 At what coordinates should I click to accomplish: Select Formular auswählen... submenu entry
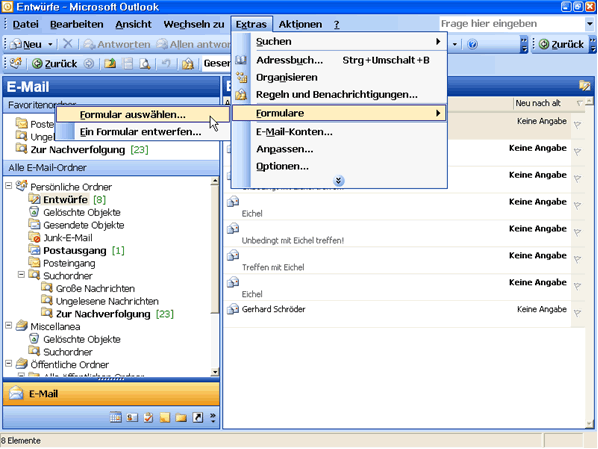(x=142, y=114)
